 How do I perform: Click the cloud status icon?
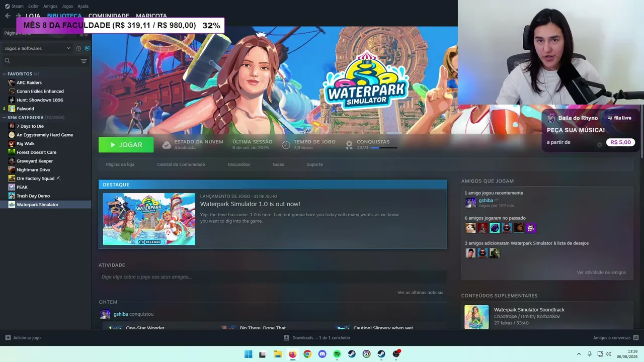(x=167, y=145)
